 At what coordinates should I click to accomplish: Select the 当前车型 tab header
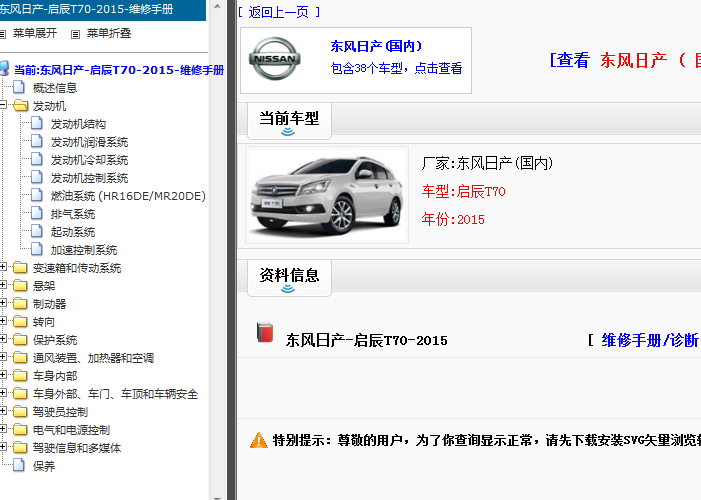click(289, 121)
